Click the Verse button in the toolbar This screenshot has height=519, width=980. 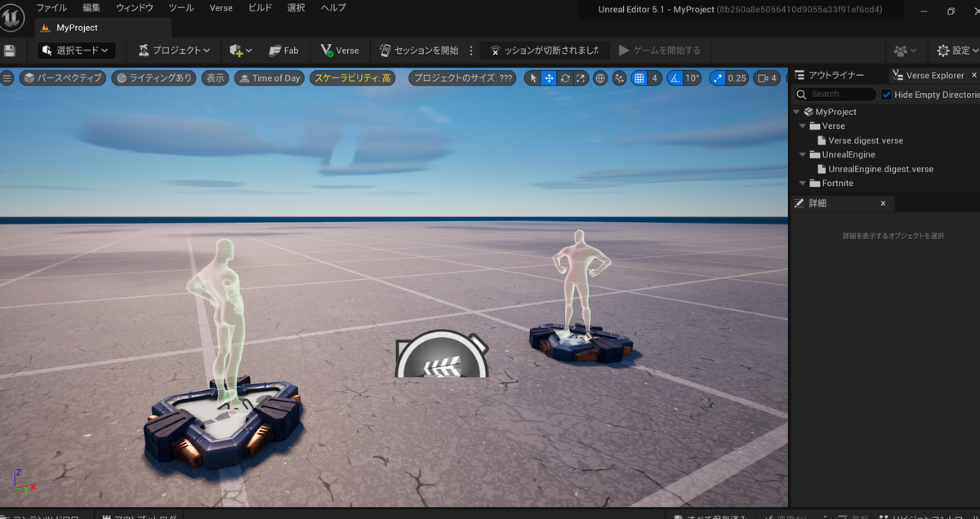click(x=340, y=51)
